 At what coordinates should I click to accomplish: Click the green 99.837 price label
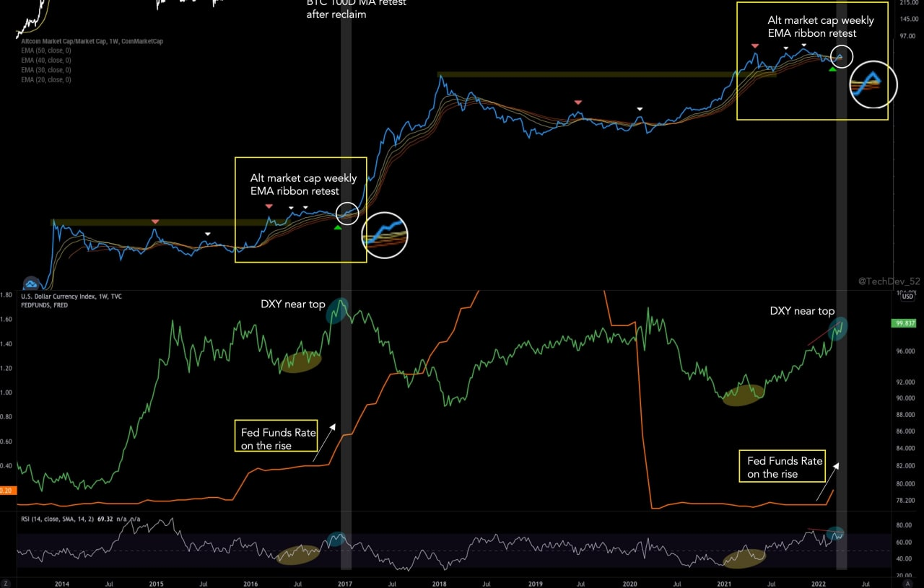tap(905, 323)
